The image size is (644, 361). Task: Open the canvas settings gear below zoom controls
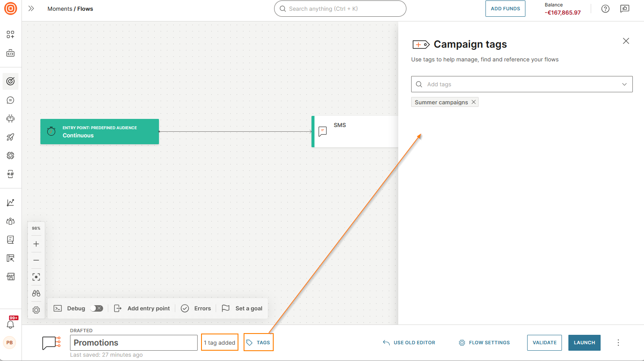click(x=36, y=309)
